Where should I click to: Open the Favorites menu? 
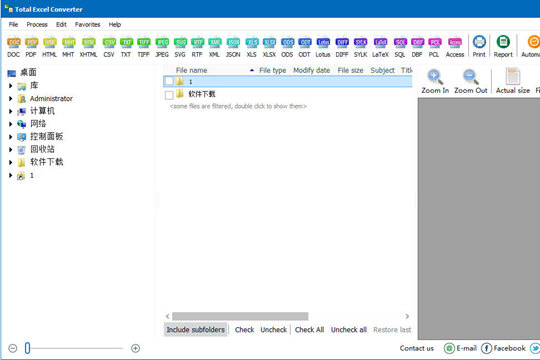point(87,24)
